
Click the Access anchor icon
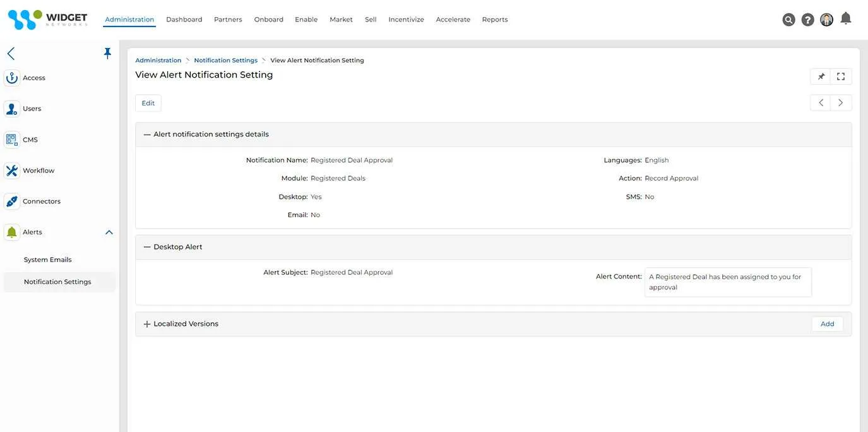pos(11,78)
